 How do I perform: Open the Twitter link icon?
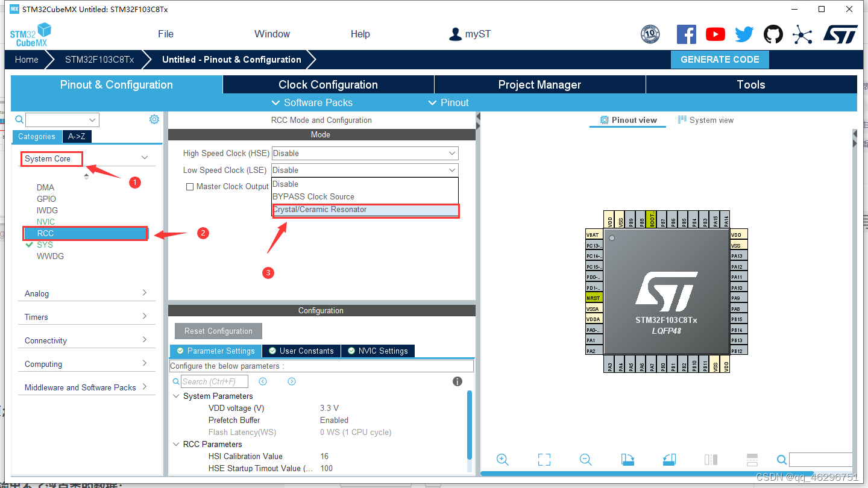(744, 34)
